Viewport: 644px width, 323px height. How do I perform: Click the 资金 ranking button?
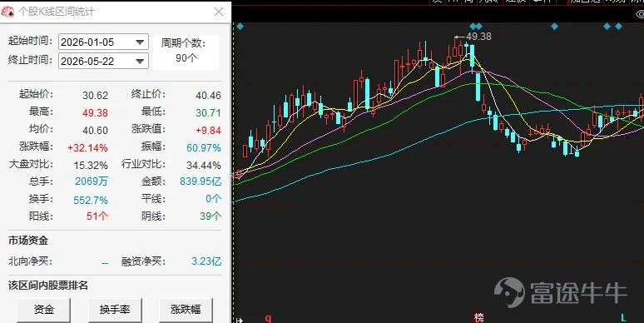pyautogui.click(x=44, y=310)
